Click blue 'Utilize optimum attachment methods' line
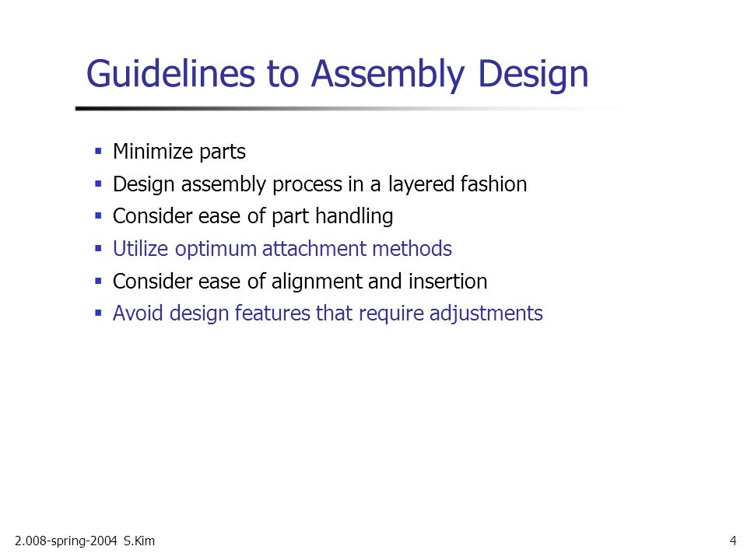Image resolution: width=747 pixels, height=560 pixels. tap(282, 249)
